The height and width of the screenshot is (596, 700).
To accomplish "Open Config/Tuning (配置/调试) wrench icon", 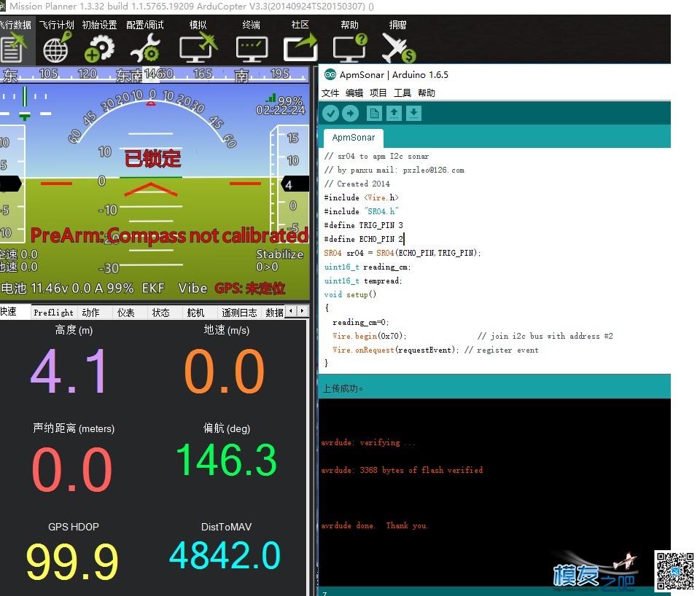I will [x=145, y=49].
